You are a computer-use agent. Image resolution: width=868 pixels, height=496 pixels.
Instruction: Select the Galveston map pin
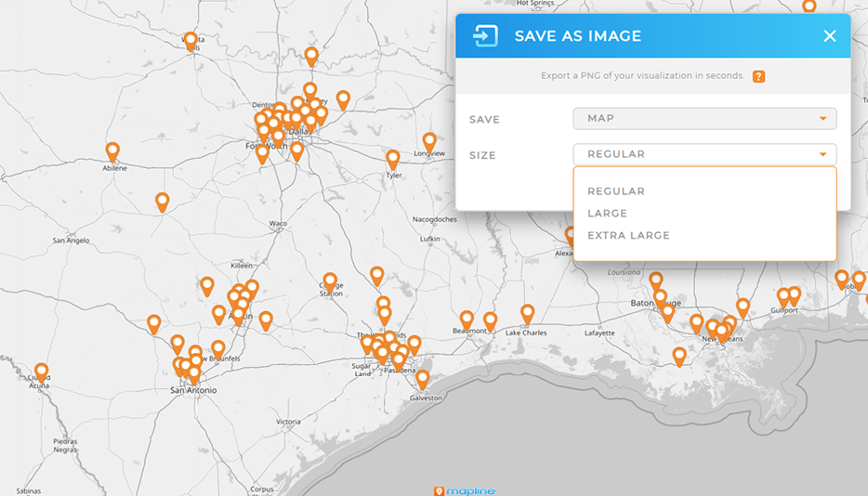coord(423,379)
